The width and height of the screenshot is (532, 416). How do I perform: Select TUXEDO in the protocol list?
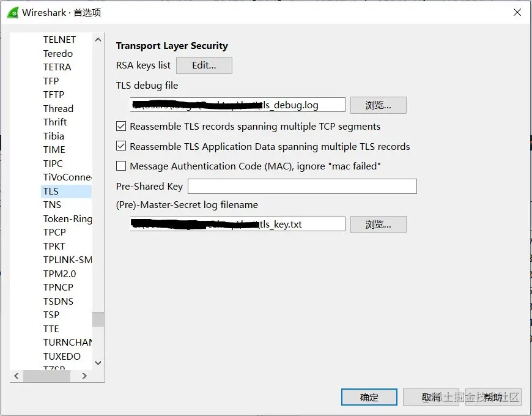coord(62,356)
